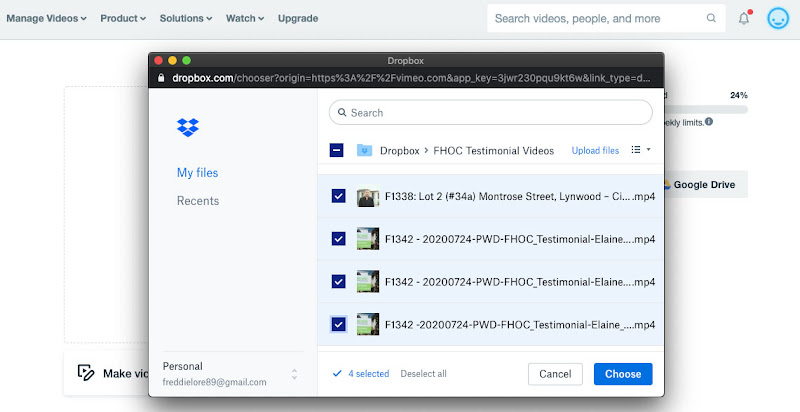Click the notifications bell icon

click(x=744, y=19)
